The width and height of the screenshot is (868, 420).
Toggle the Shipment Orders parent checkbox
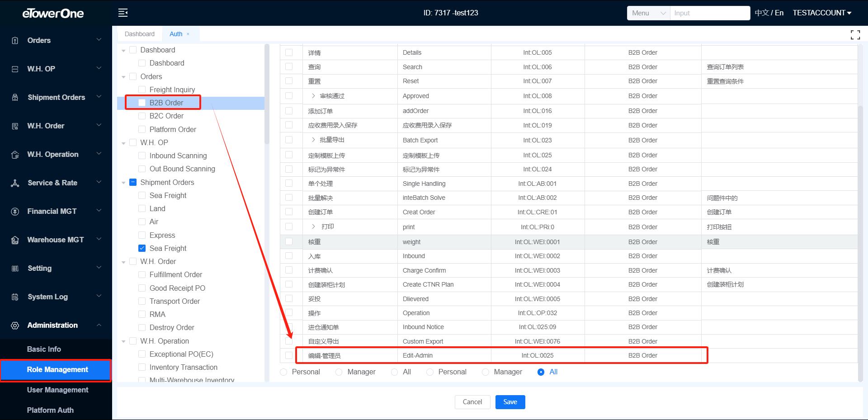pos(133,182)
